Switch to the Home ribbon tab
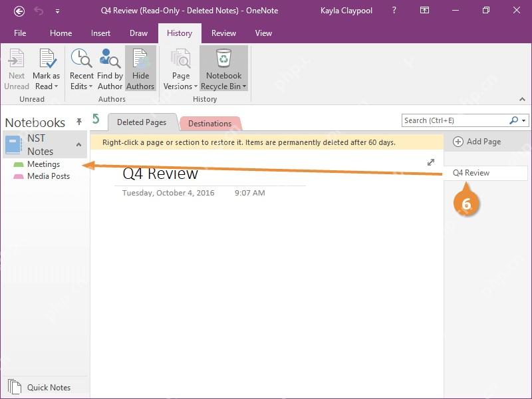The image size is (532, 399). (x=61, y=33)
